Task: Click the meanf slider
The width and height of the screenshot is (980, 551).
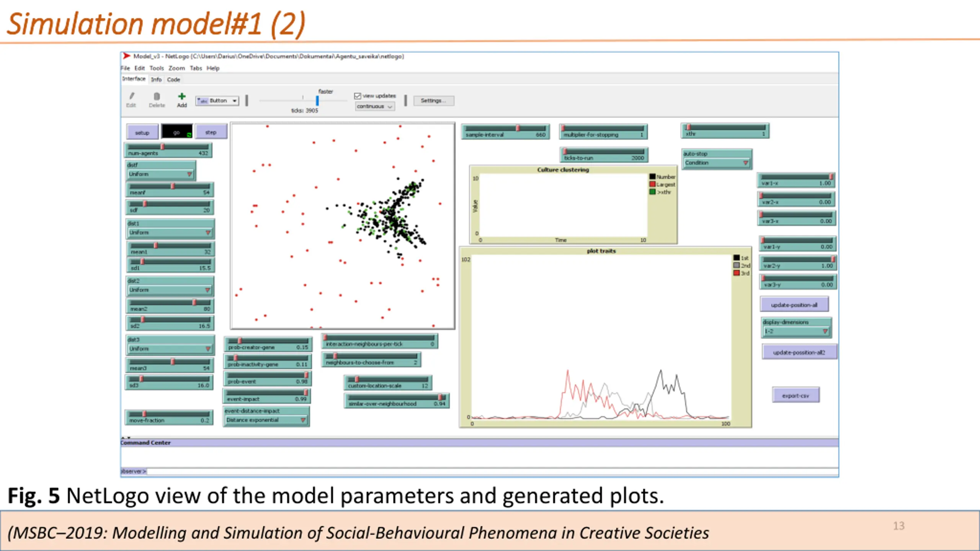Action: coord(170,189)
